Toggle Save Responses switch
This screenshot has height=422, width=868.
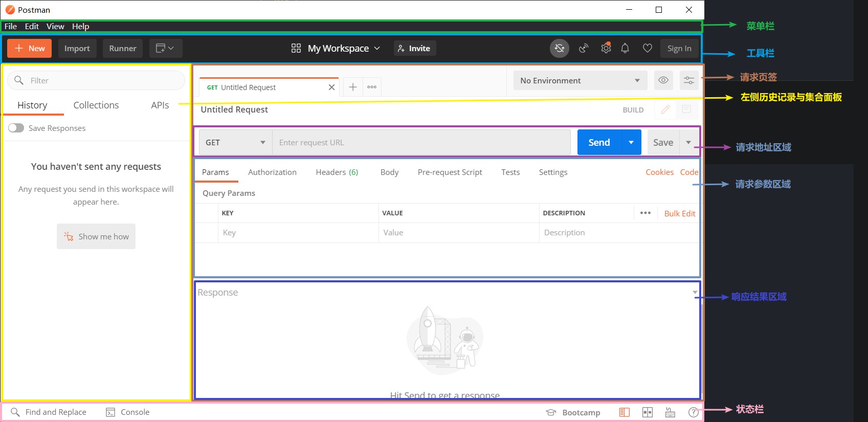[16, 128]
